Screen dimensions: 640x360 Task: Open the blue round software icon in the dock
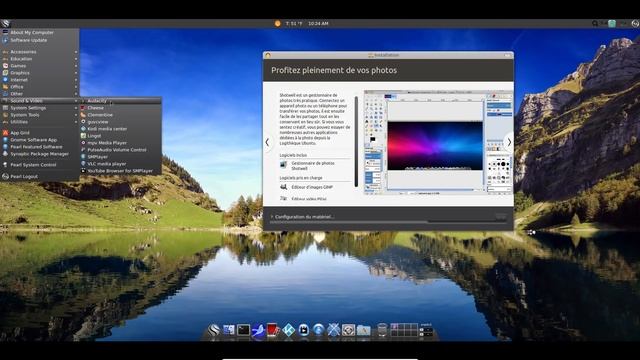[x=318, y=330]
